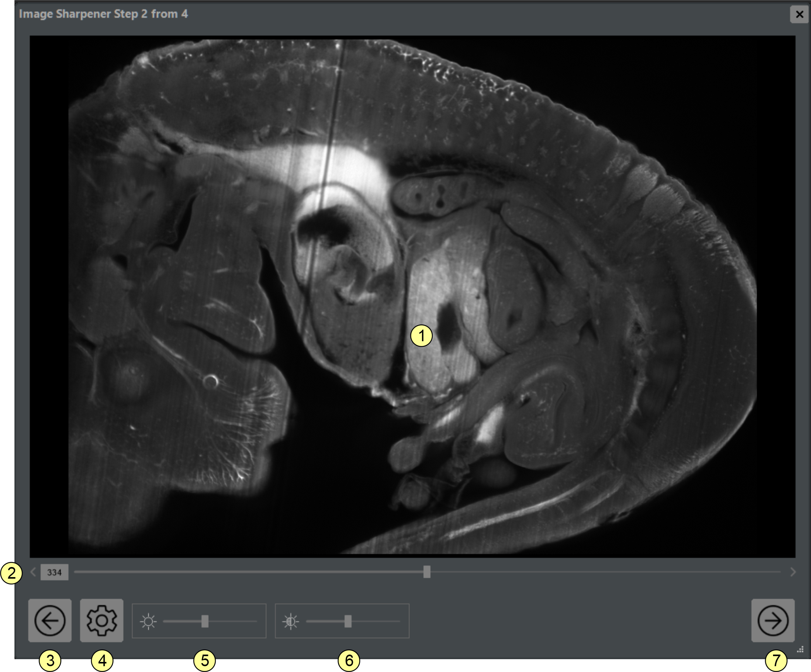The height and width of the screenshot is (672, 811).
Task: Step to next slice with right chevron
Action: tap(793, 572)
